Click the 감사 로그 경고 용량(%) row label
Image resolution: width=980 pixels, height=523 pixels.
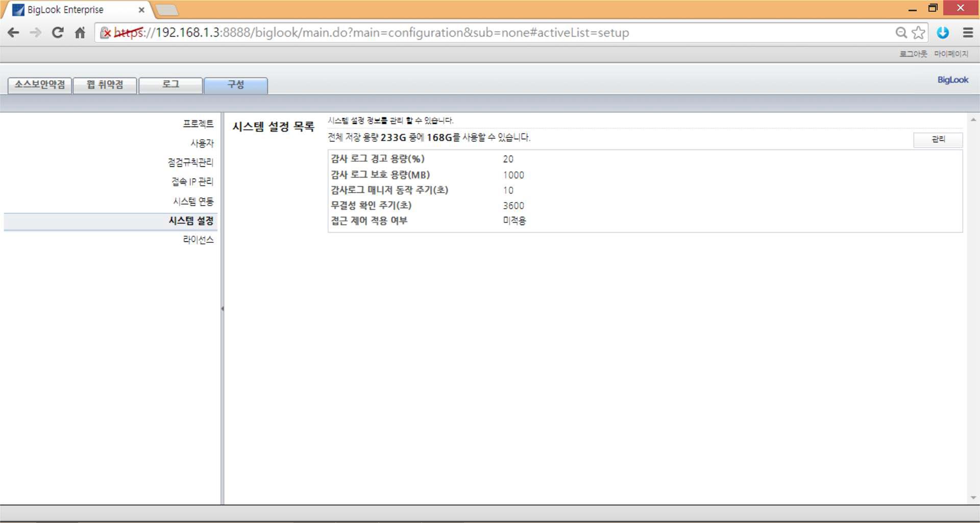click(x=378, y=159)
